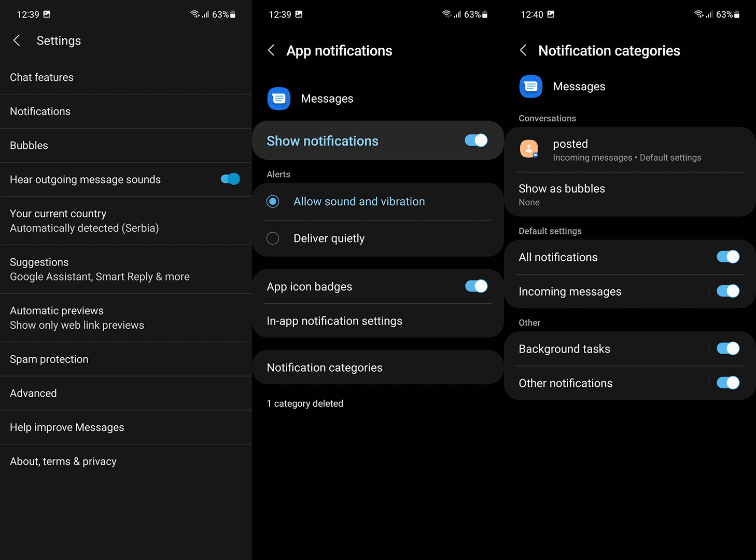Viewport: 756px width, 560px height.
Task: Tap the Settings back arrow
Action: tap(17, 40)
